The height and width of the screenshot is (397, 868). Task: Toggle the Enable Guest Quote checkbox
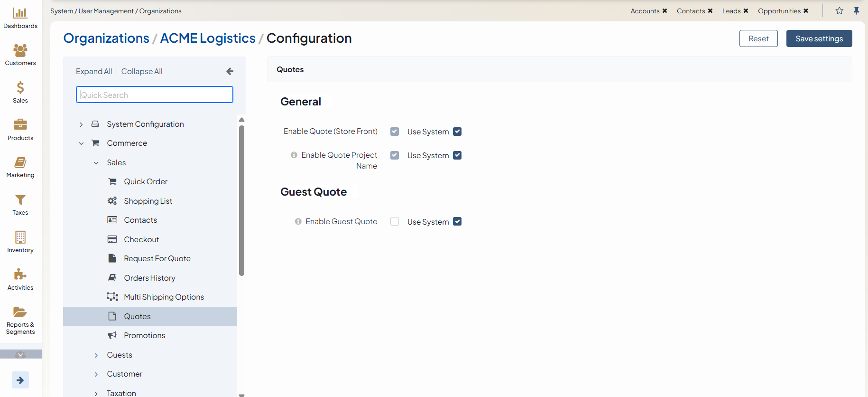pyautogui.click(x=395, y=222)
